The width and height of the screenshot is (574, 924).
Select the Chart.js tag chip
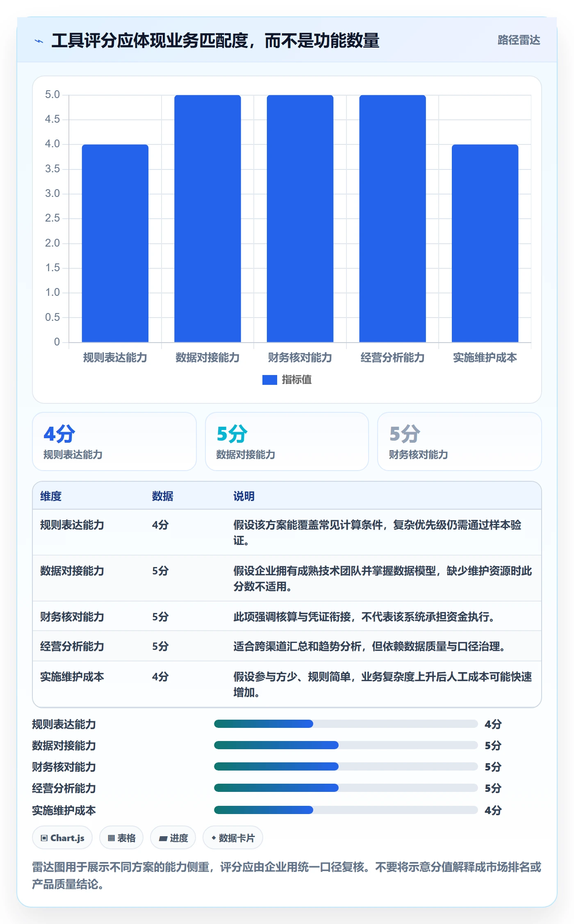click(x=62, y=838)
